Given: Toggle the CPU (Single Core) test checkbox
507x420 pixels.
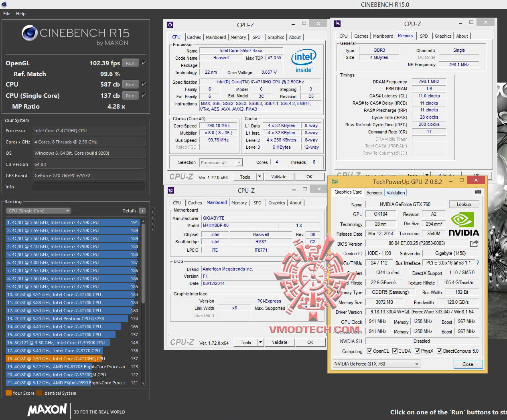Looking at the screenshot, I should tap(144, 95).
